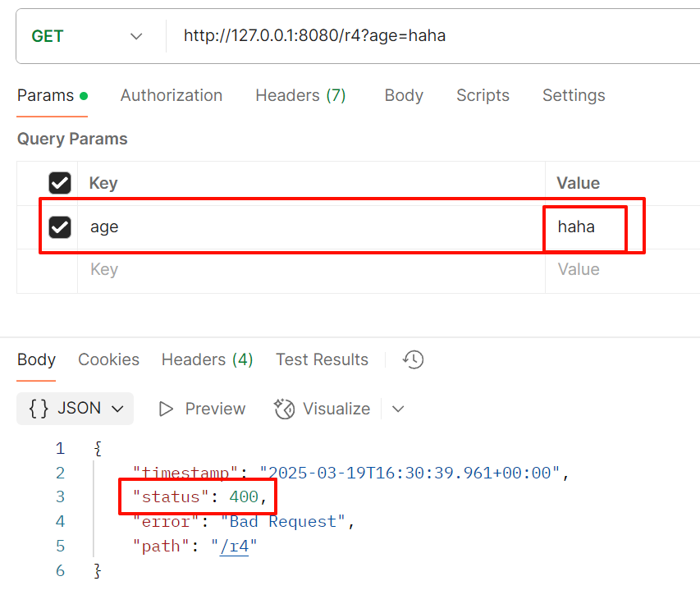This screenshot has height=613, width=700.
Task: Click the haha value cell
Action: point(623,226)
